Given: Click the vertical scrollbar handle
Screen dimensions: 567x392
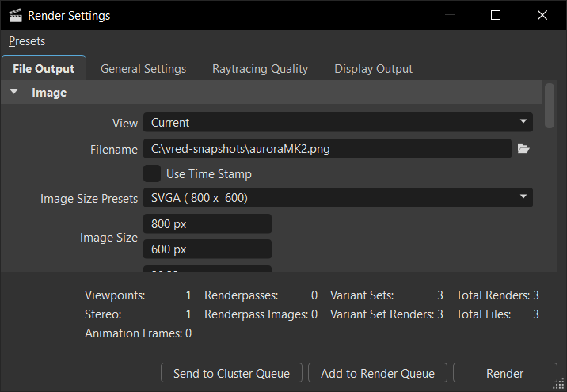Looking at the screenshot, I should 549,103.
